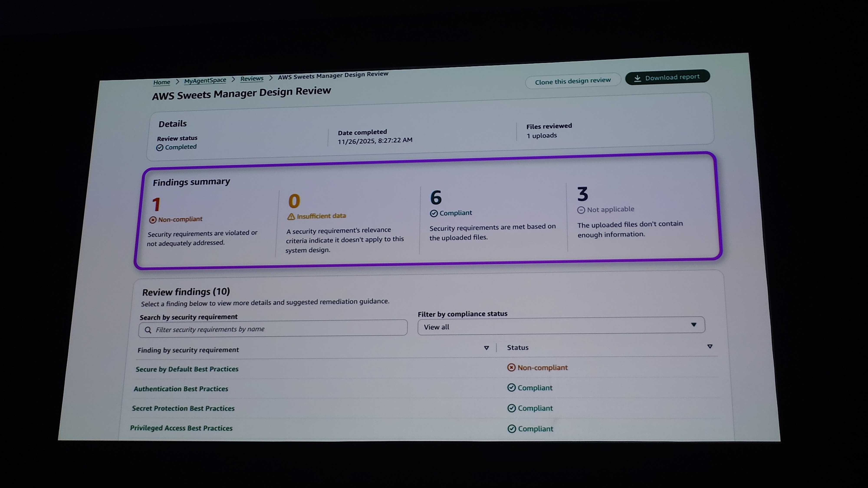Viewport: 868px width, 488px height.
Task: Sort by the Status column arrow
Action: 710,347
